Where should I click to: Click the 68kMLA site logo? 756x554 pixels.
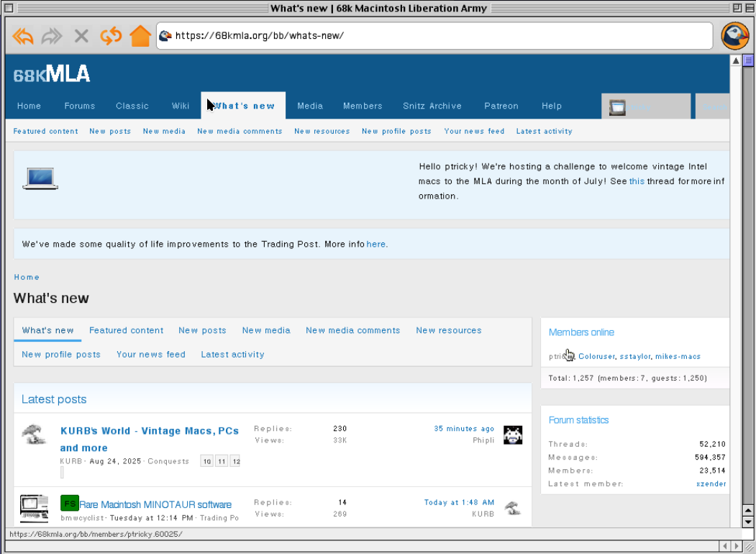click(x=52, y=74)
